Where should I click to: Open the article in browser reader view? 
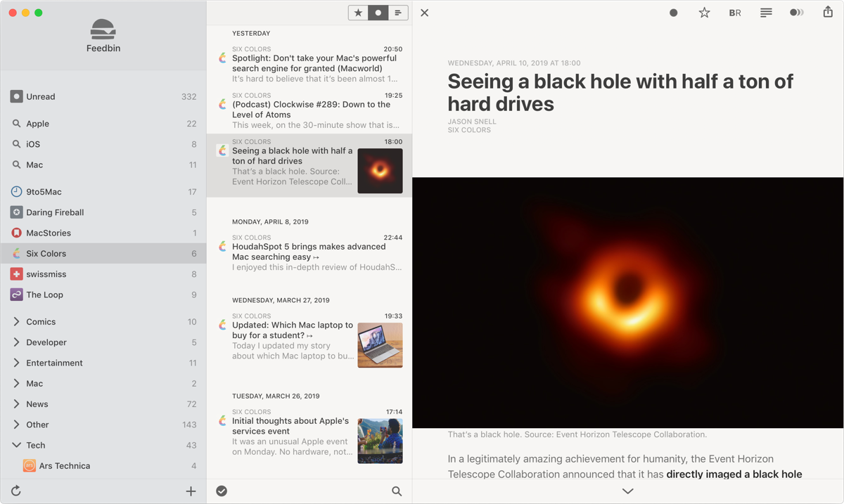(x=734, y=13)
